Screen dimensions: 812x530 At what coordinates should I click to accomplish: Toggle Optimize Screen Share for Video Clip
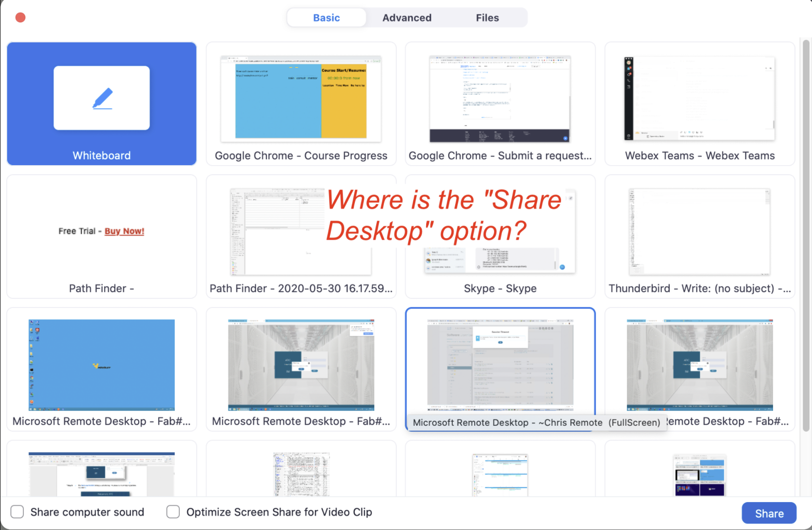coord(173,512)
